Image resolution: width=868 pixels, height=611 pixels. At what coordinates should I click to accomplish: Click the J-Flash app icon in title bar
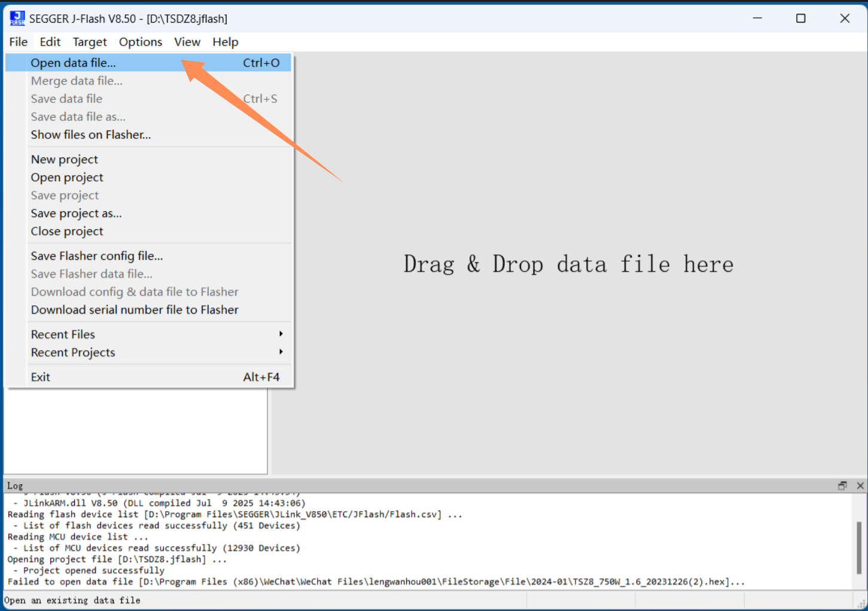(17, 19)
